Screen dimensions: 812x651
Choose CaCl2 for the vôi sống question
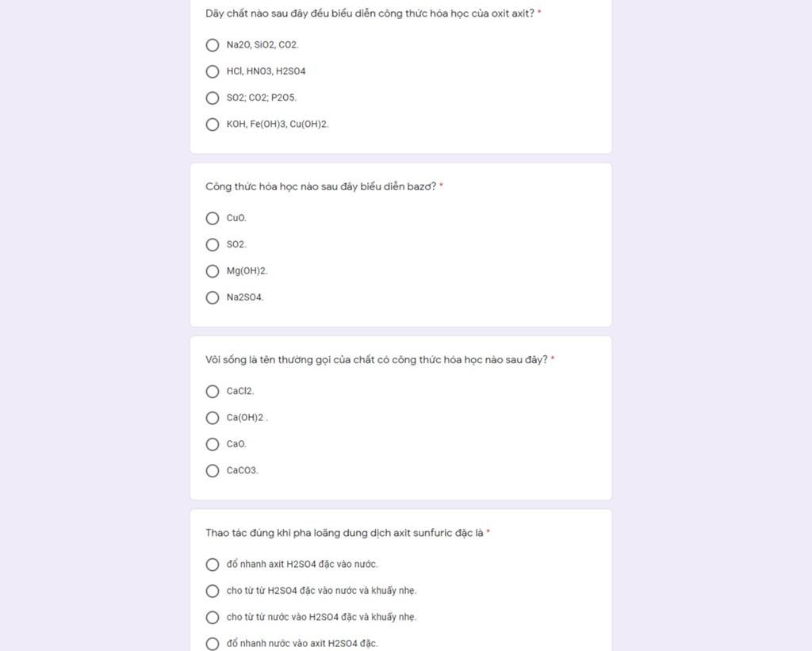(213, 392)
